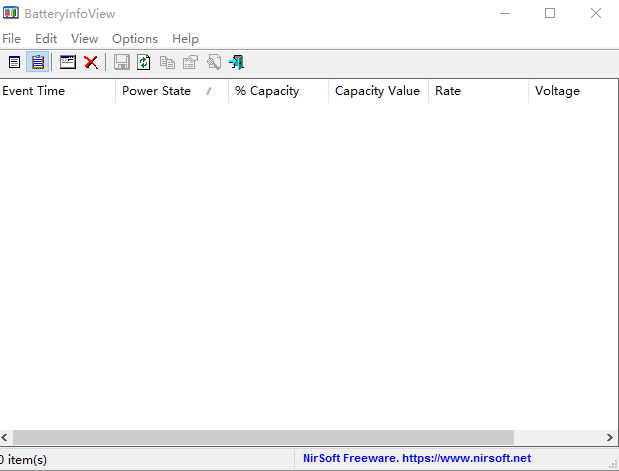Click the Find toolbar icon
This screenshot has width=619, height=471.
(x=214, y=62)
